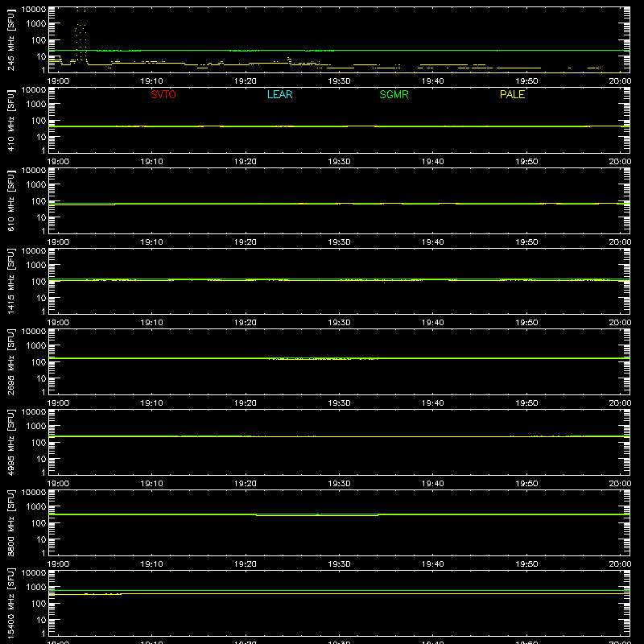The image size is (644, 644).
Task: Click the cyan LEAR legend label
Action: click(x=279, y=94)
